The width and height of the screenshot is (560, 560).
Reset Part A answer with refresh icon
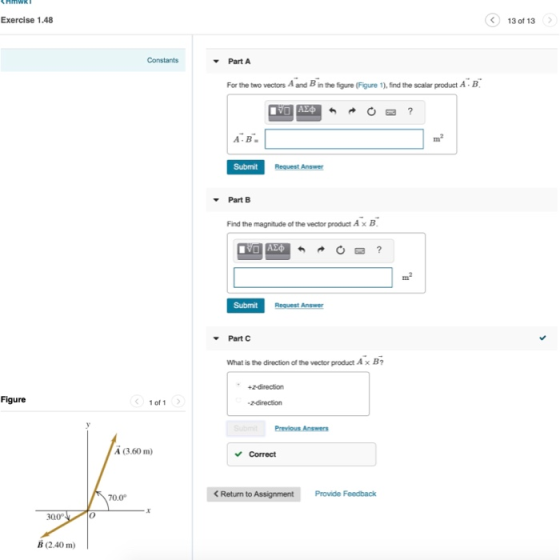pyautogui.click(x=371, y=112)
